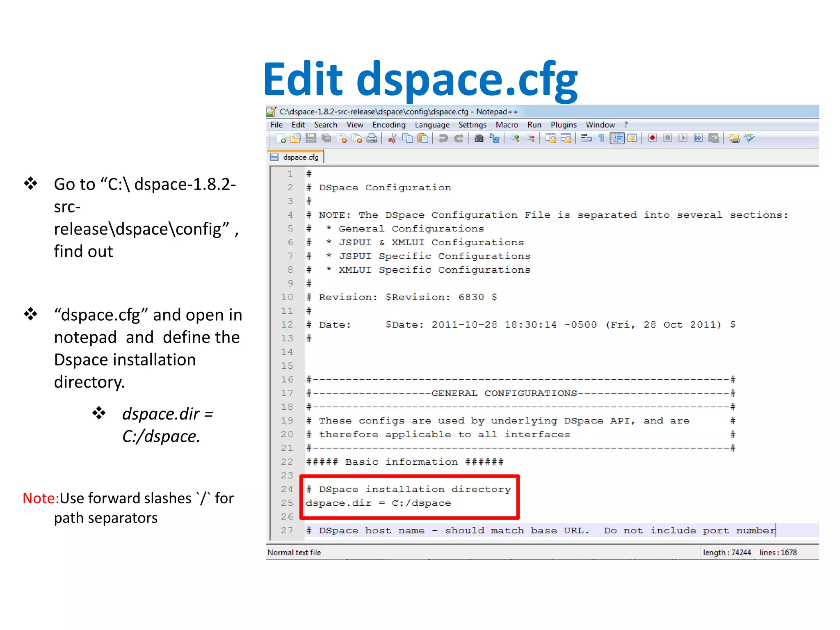This screenshot has height=630, width=840.
Task: Open the View menu
Action: point(355,125)
